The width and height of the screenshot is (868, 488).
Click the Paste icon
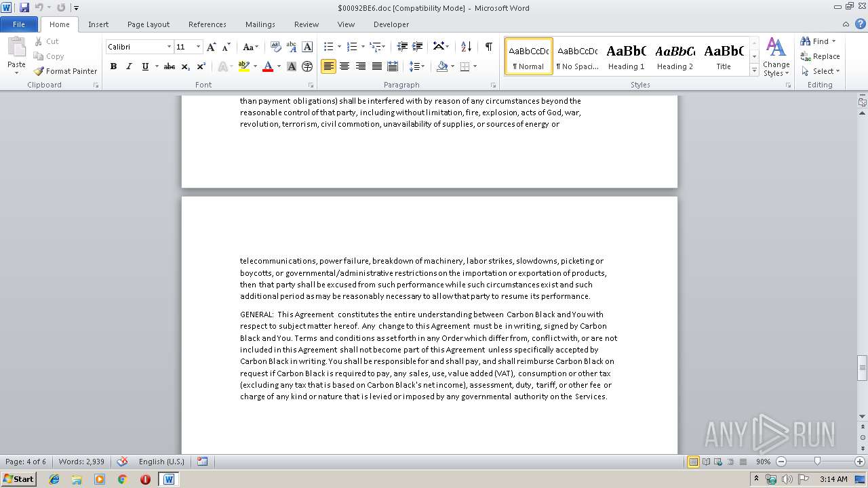(16, 47)
